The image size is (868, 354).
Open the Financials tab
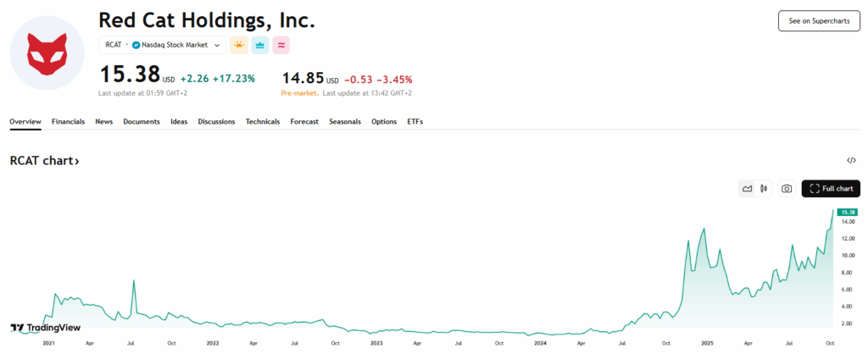point(68,122)
